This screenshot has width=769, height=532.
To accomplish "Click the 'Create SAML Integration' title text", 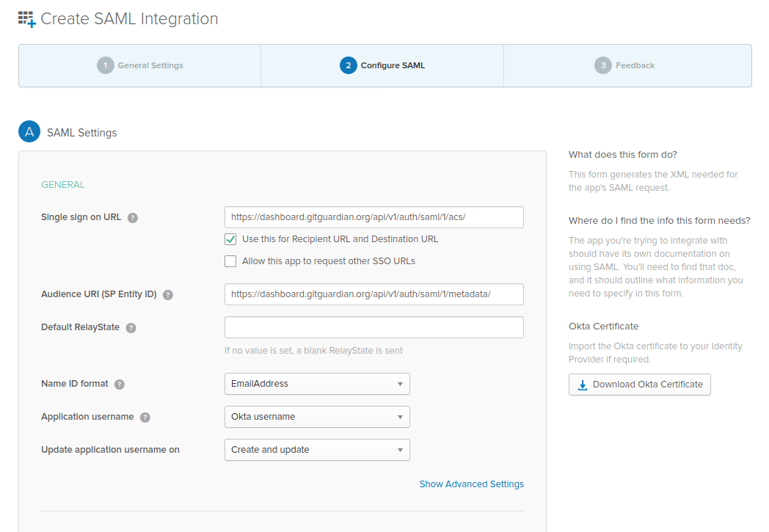I will tap(129, 18).
